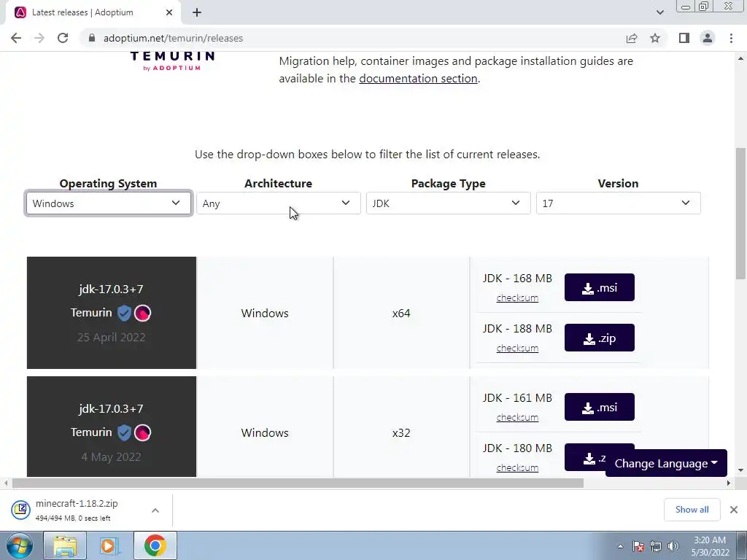
Task: Open the Change Language menu
Action: point(666,463)
